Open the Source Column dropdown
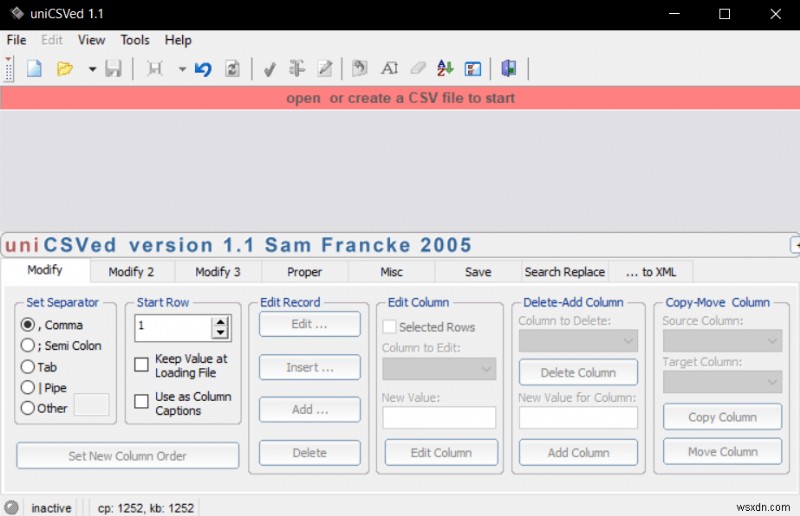 point(722,341)
